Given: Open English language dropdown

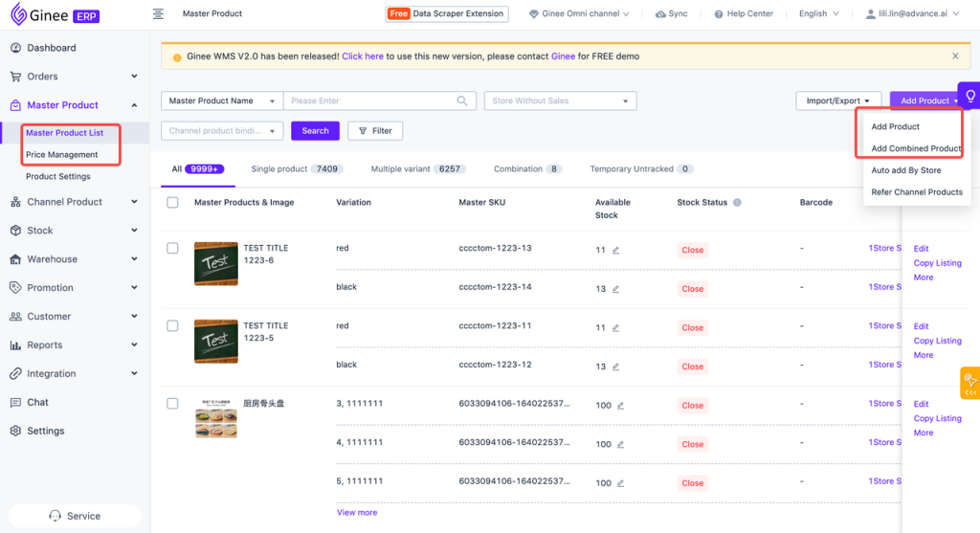Looking at the screenshot, I should [x=818, y=13].
